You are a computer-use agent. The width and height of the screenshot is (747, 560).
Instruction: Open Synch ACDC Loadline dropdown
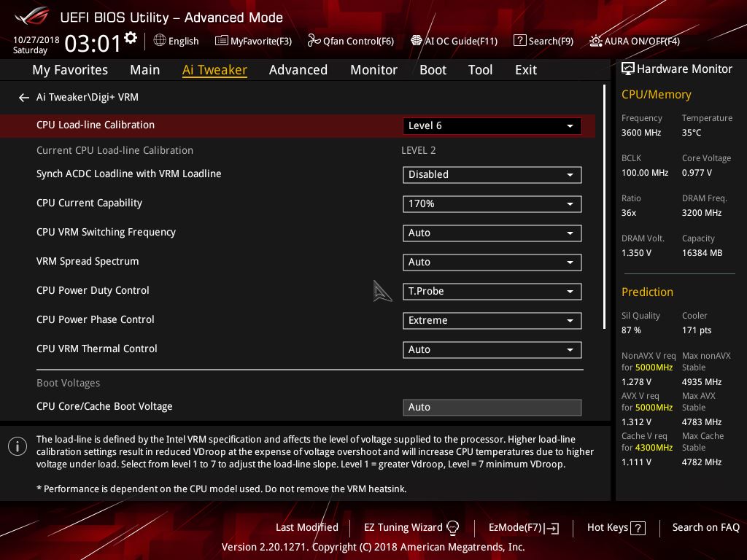click(492, 175)
